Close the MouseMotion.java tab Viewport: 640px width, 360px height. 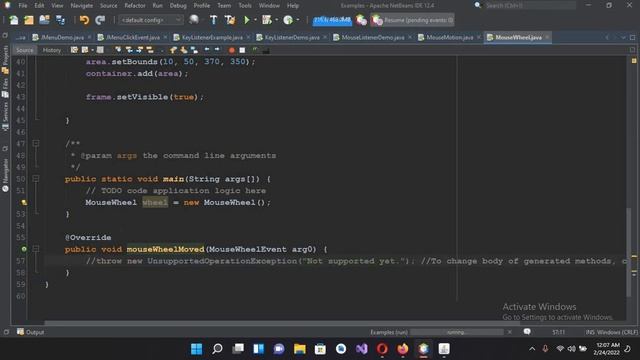[x=478, y=37]
